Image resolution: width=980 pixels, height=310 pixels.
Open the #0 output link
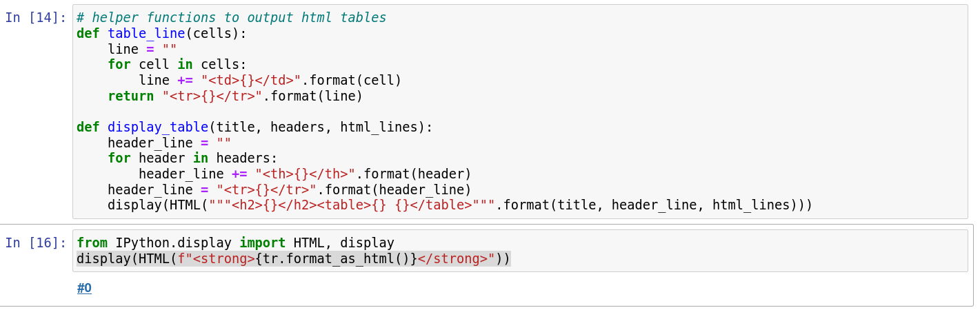[84, 288]
